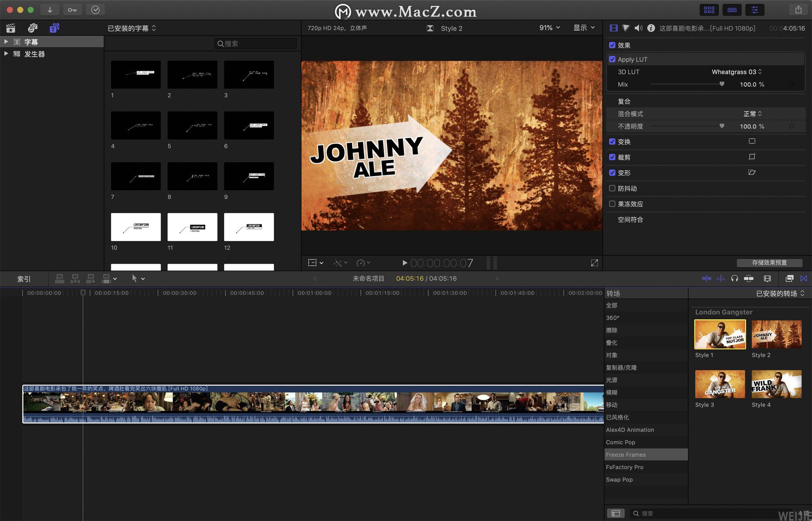812x521 pixels.
Task: Select the 全部 transitions category
Action: (646, 305)
